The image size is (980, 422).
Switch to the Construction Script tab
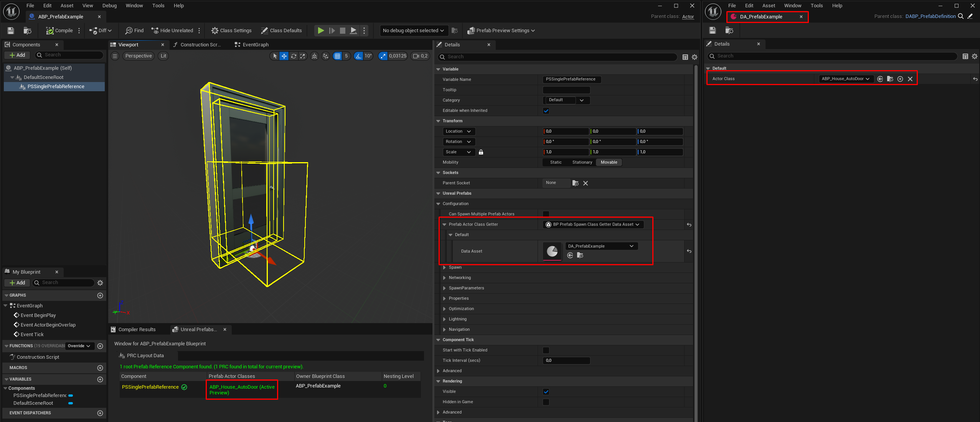(197, 45)
